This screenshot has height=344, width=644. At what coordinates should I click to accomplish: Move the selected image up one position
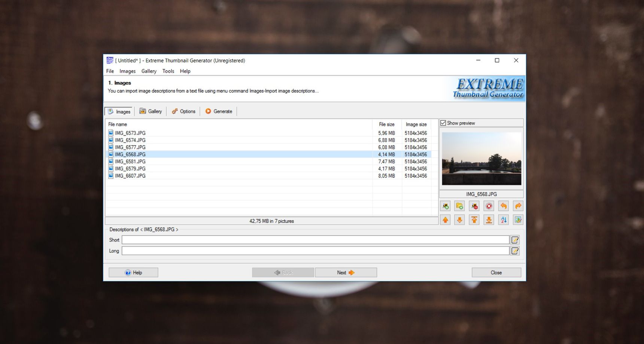(x=445, y=220)
